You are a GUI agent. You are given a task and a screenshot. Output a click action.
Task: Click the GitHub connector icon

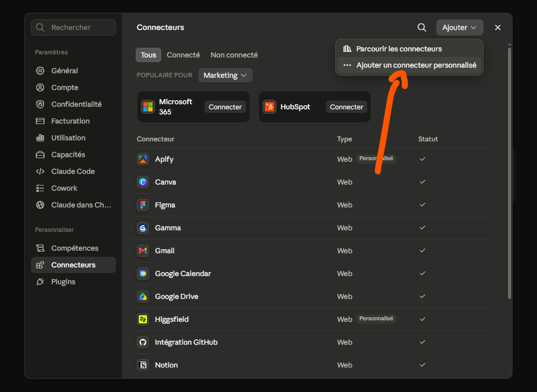(143, 342)
